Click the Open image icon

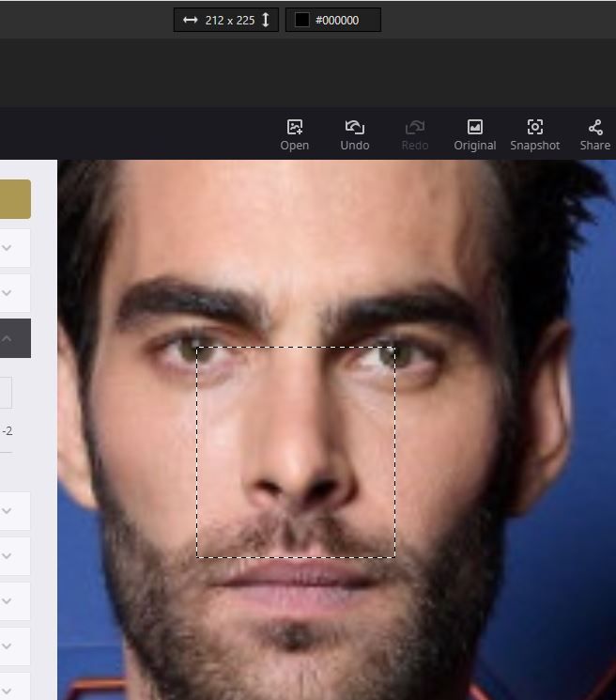(294, 128)
